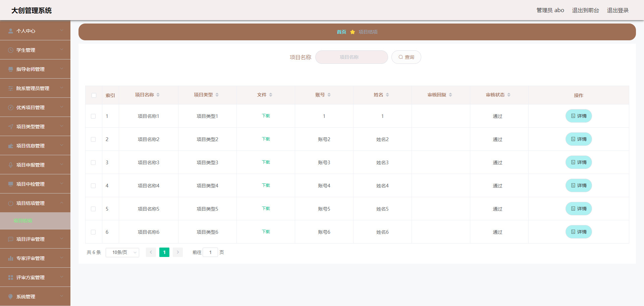
Task: Expand 项目评审管理 chevron
Action: [x=62, y=239]
